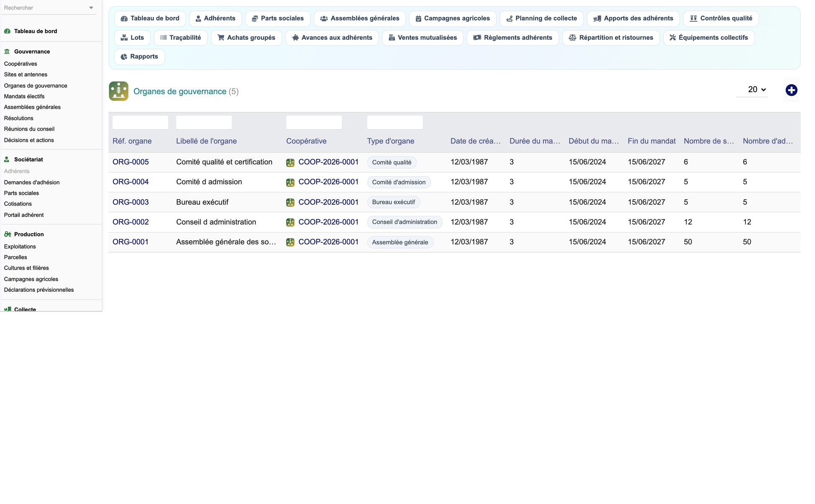This screenshot has height=504, width=815.
Task: Open Achats groupés tab
Action: 246,38
